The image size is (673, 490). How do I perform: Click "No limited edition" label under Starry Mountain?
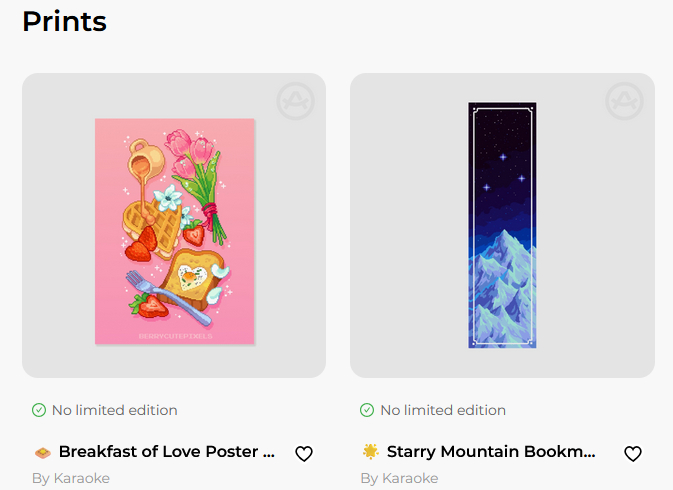click(x=443, y=410)
